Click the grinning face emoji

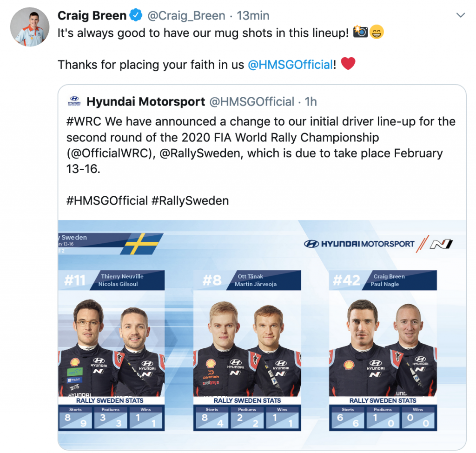click(377, 32)
